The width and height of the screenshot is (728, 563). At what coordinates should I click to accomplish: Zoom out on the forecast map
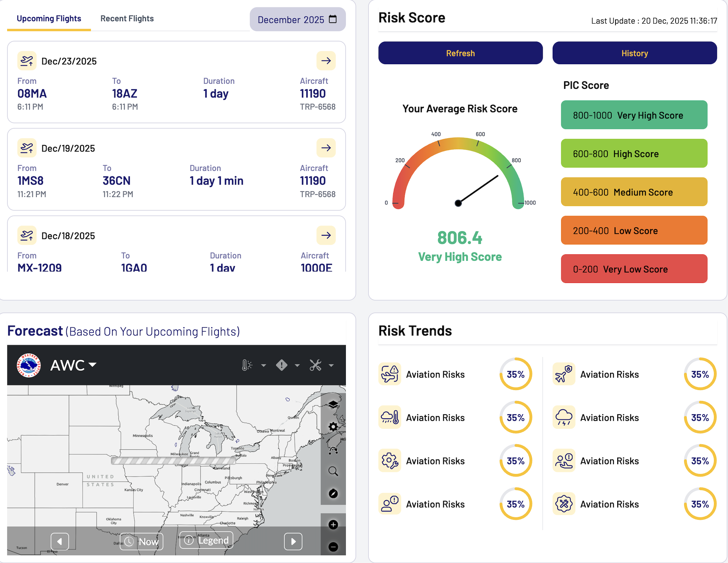[333, 547]
